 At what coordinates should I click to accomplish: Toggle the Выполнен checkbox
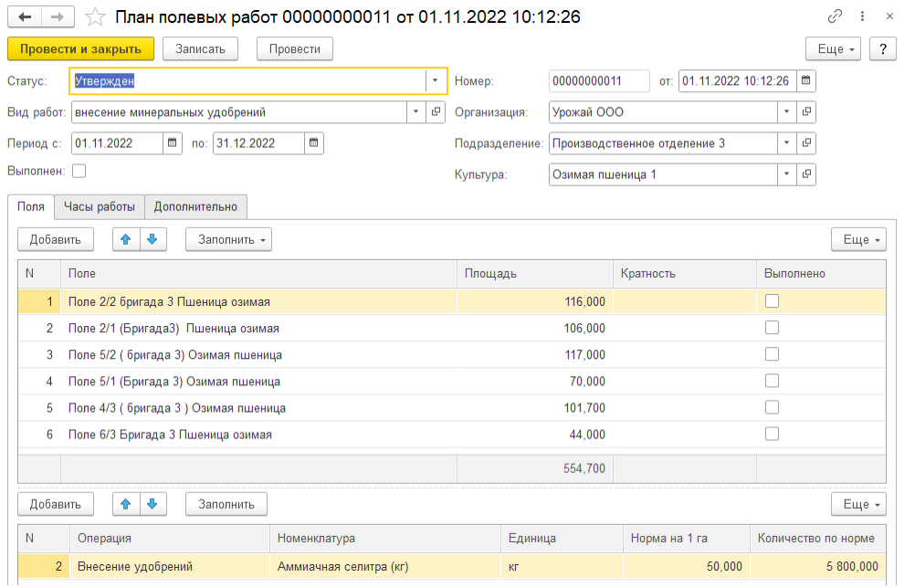(79, 171)
